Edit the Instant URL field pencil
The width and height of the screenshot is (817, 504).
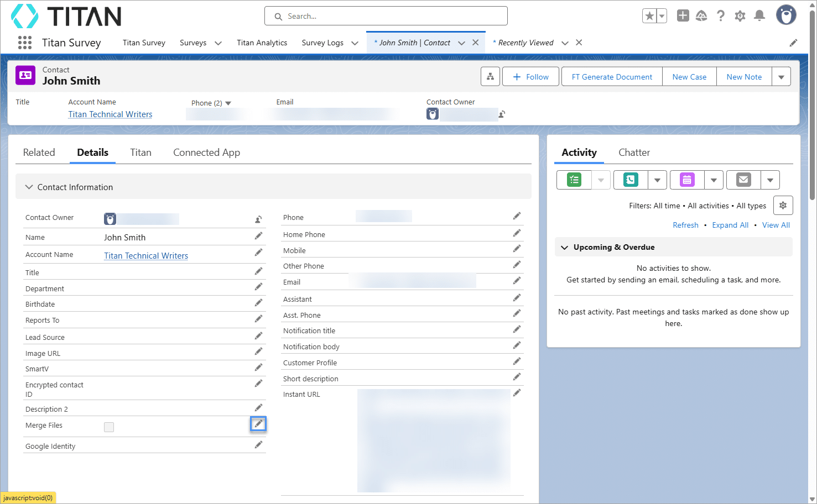517,393
